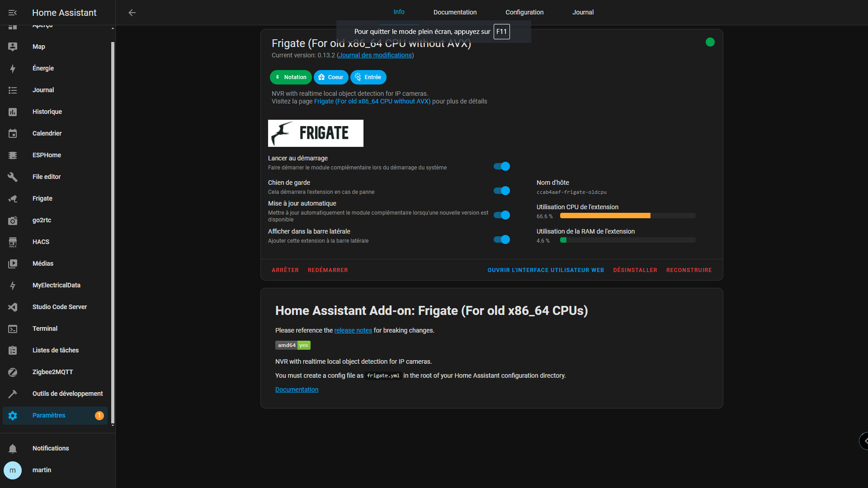Open the Notifications bell icon
The height and width of the screenshot is (488, 868).
pos(13,448)
